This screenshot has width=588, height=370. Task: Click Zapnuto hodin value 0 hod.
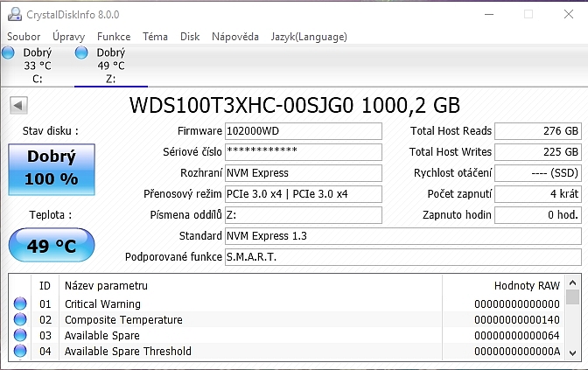pos(538,215)
